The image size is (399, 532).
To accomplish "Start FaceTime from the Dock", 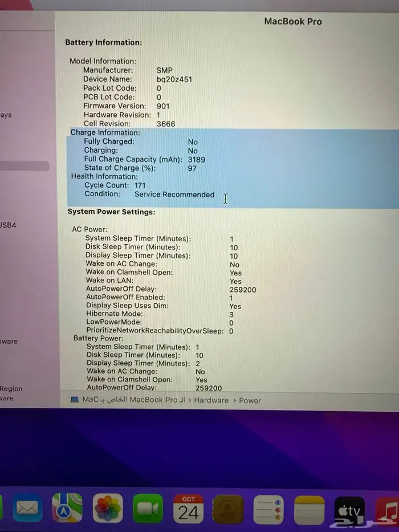I will 148,509.
